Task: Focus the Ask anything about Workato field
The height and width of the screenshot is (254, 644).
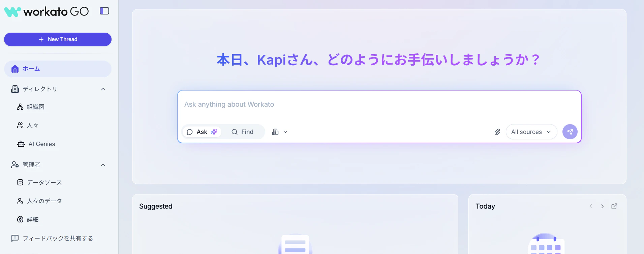Action: coord(379,104)
